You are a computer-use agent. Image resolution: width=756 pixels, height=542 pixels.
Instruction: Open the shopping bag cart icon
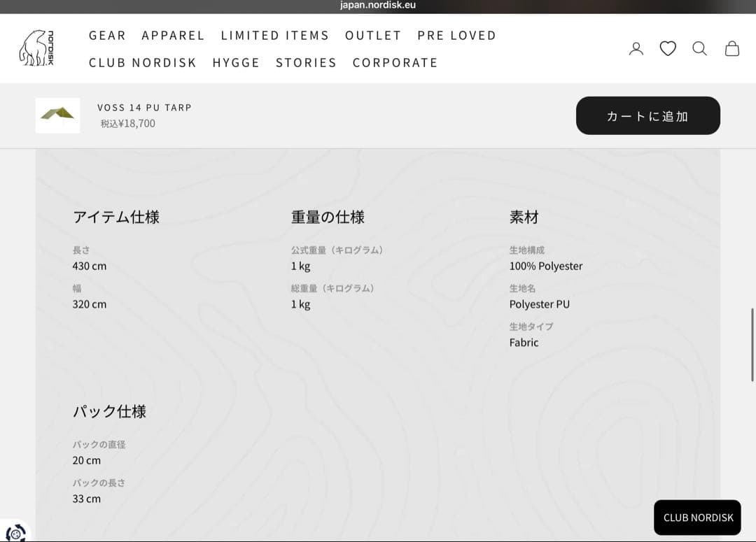pyautogui.click(x=731, y=48)
